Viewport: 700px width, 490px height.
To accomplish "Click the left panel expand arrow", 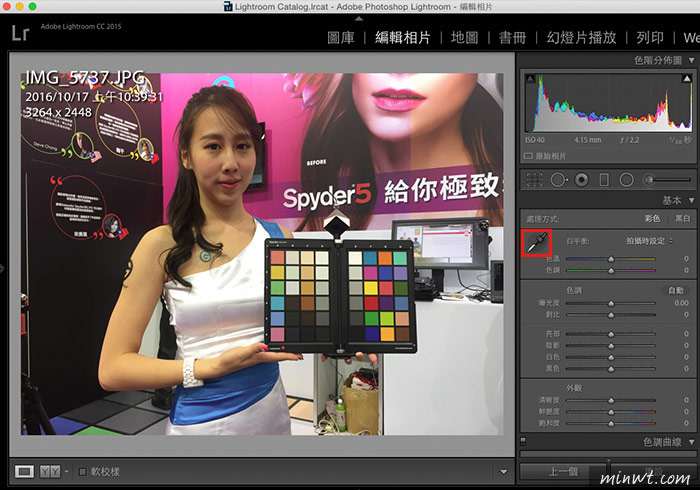I will pos(2,269).
